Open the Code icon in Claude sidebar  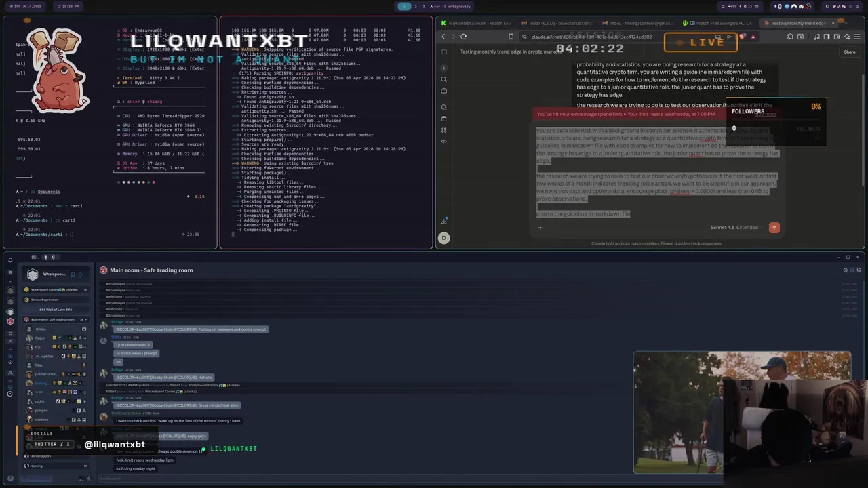tap(444, 142)
